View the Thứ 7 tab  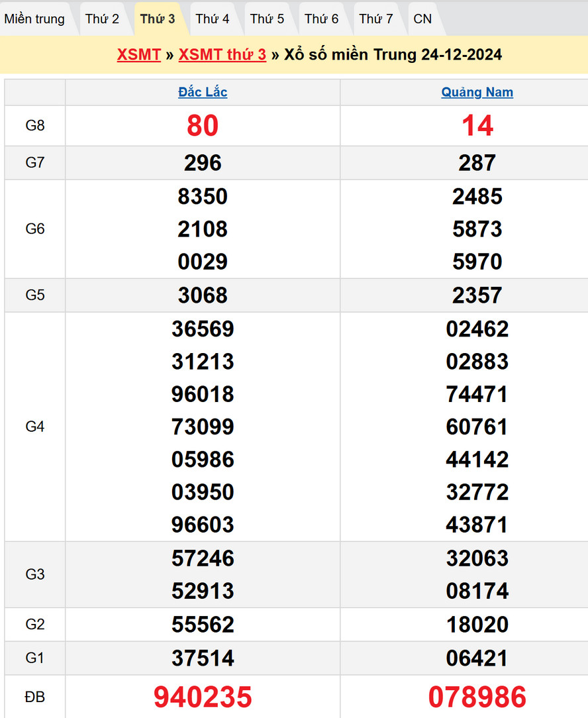(376, 19)
